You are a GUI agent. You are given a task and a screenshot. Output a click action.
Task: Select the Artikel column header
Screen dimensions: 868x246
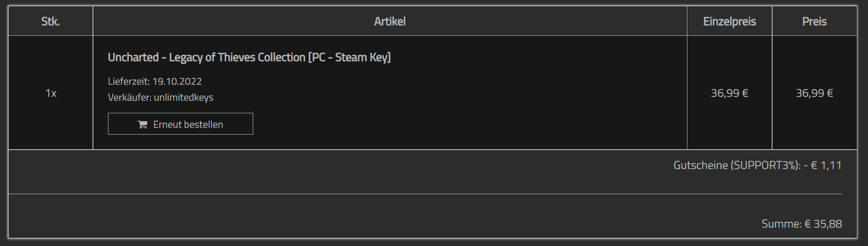[390, 21]
